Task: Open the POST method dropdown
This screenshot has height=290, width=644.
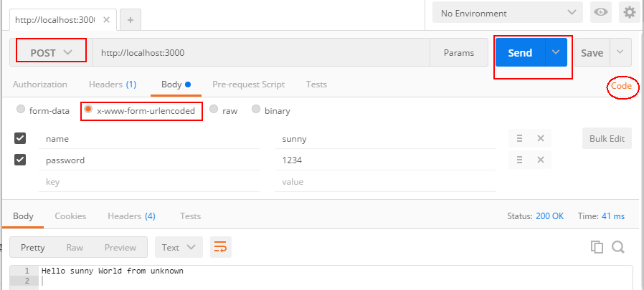Action: 51,52
